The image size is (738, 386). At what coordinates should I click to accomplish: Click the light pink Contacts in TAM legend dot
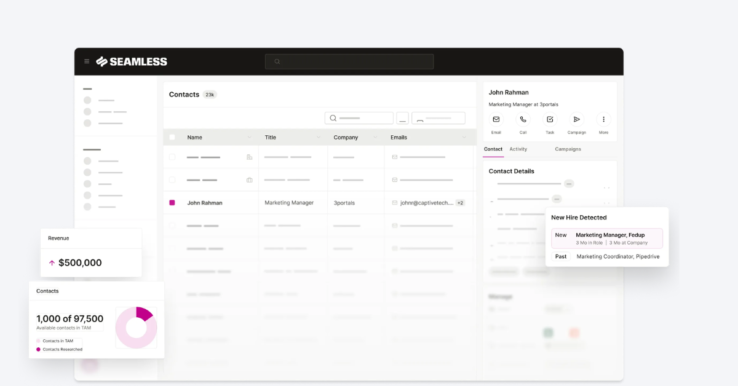click(39, 341)
